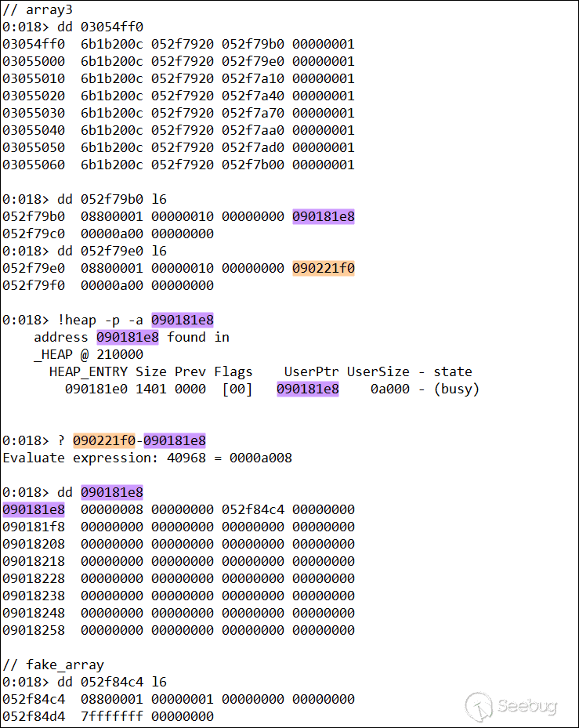Screen dimensions: 579x728
Task: Click the Evaluate expression result 0000a008
Action: [260, 458]
